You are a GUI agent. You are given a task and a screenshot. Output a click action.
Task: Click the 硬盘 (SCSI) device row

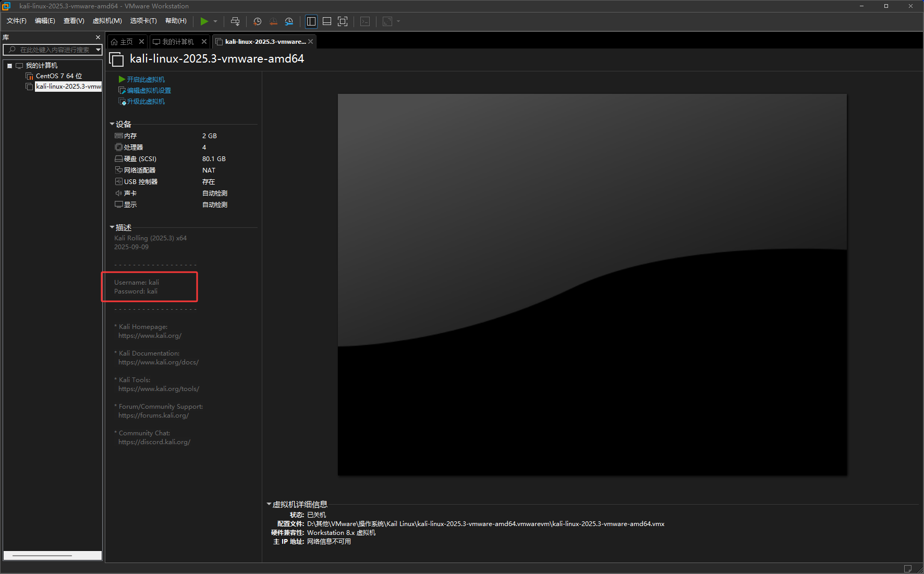[185, 158]
